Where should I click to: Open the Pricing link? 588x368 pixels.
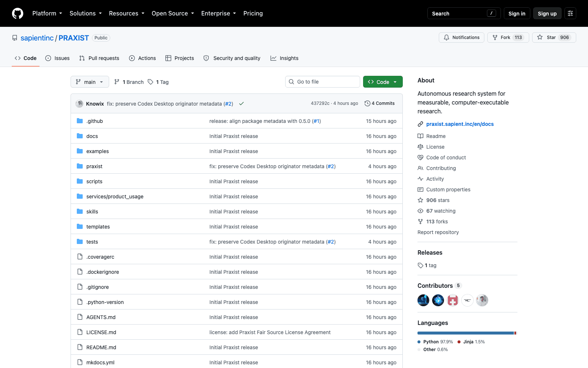tap(253, 13)
